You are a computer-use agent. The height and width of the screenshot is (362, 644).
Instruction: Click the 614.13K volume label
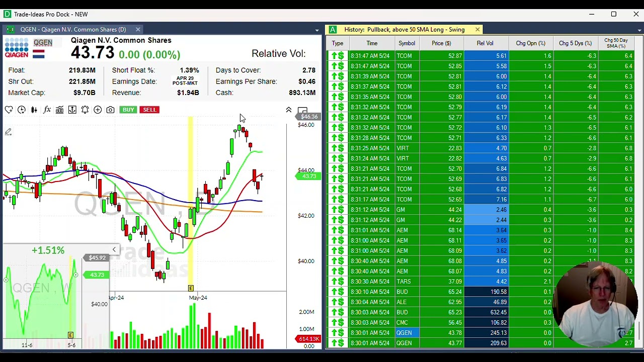tap(309, 339)
